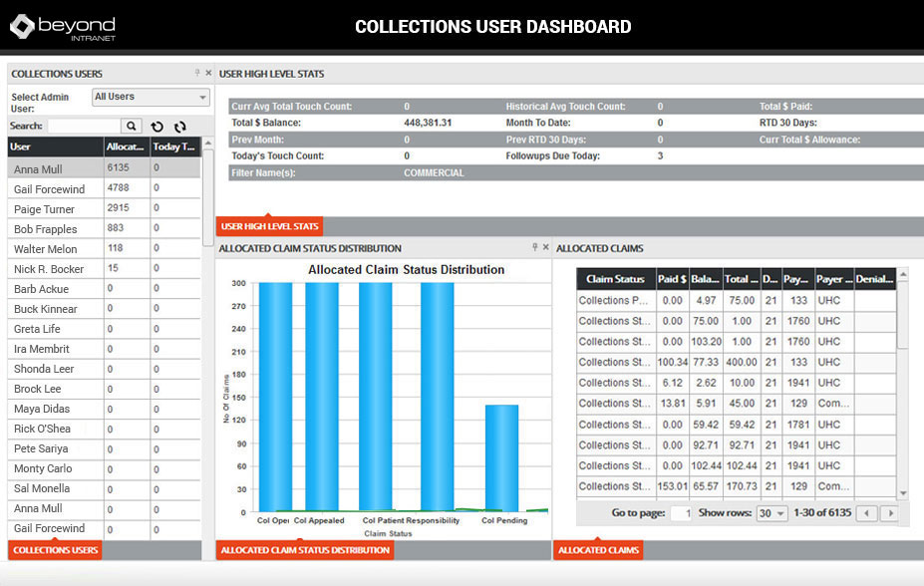
Task: Switch to the Collections Users bottom tab
Action: point(55,550)
